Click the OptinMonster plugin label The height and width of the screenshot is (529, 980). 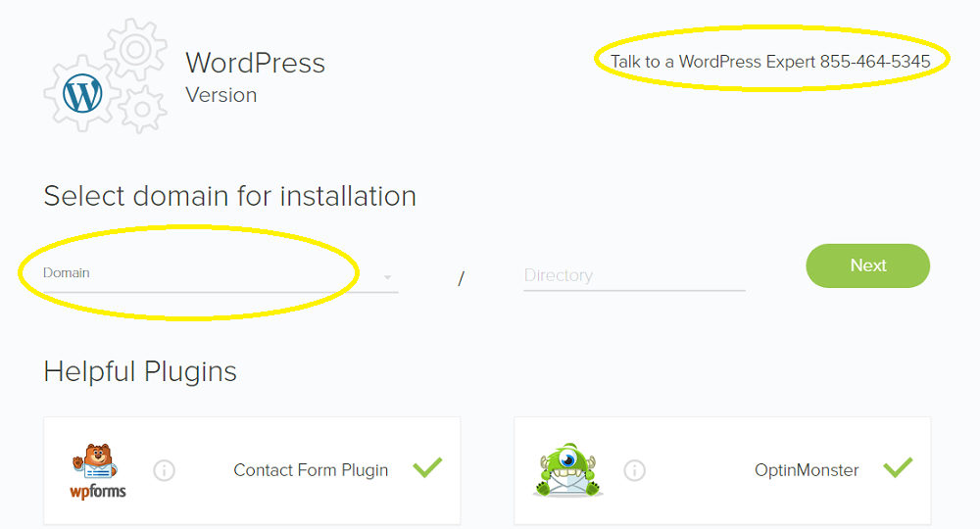tap(807, 470)
